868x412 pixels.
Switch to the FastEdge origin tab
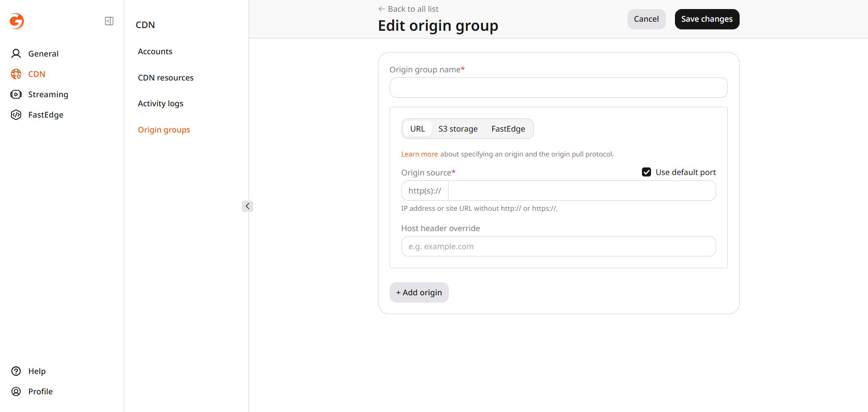[508, 129]
